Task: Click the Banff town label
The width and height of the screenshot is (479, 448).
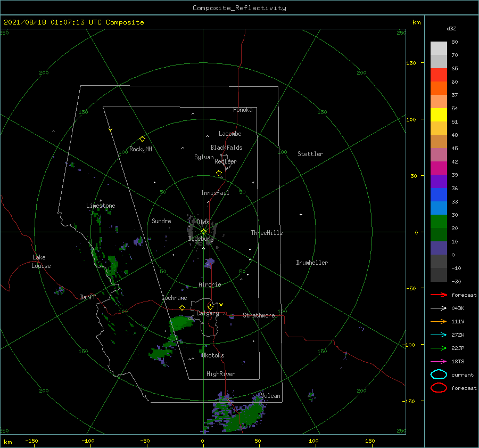Action: tap(88, 297)
